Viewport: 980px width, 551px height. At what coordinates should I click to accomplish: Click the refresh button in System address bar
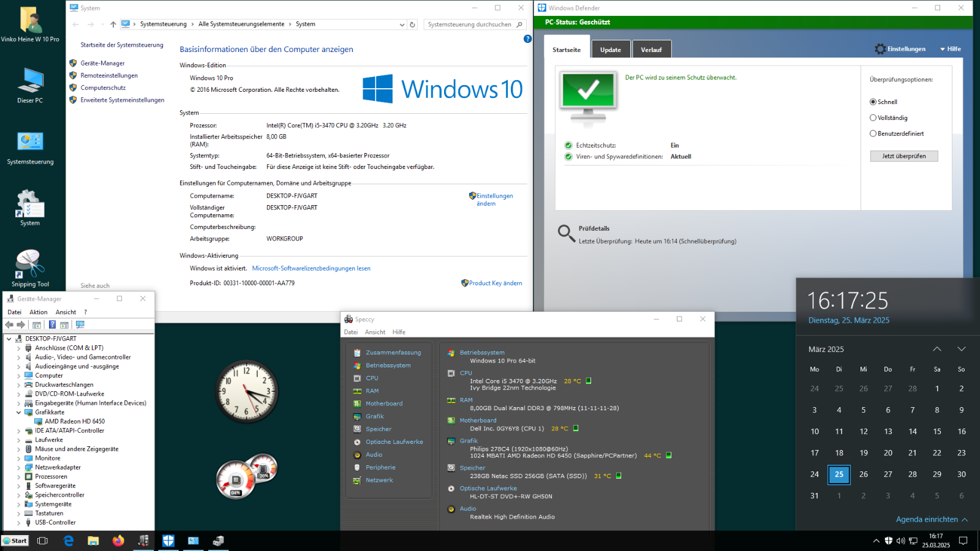point(412,24)
